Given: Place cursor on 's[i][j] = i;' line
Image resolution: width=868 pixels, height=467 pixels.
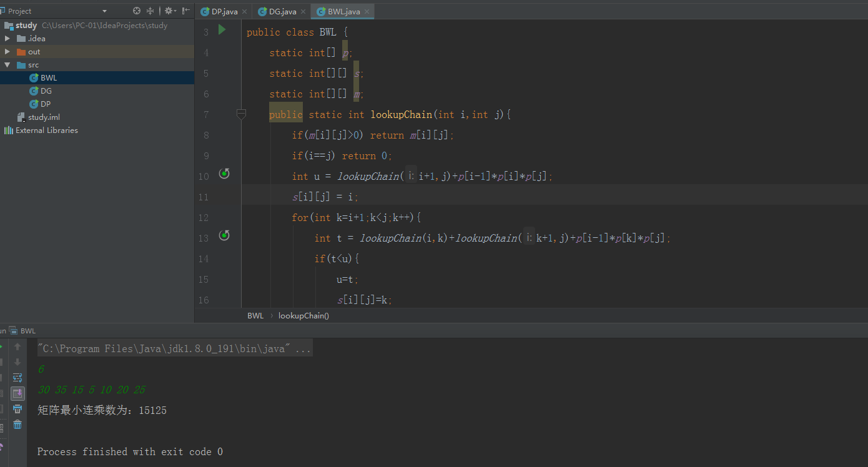Looking at the screenshot, I should click(x=325, y=197).
